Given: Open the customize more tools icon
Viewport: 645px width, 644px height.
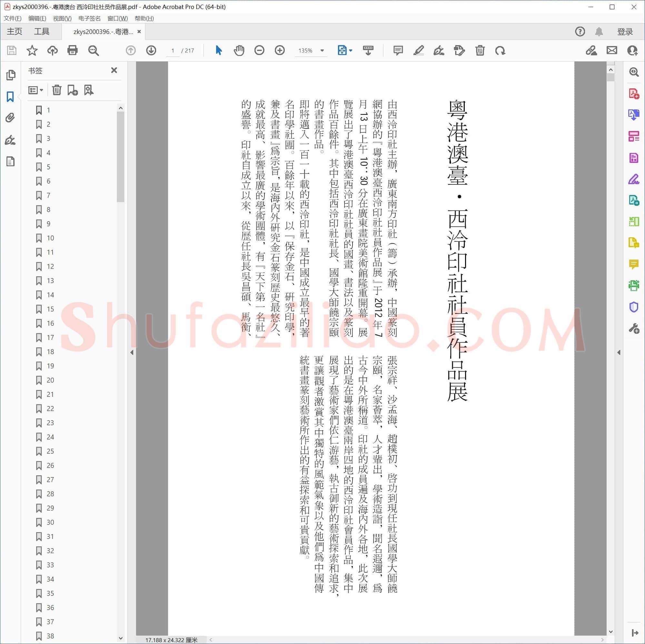Looking at the screenshot, I should pos(634,328).
